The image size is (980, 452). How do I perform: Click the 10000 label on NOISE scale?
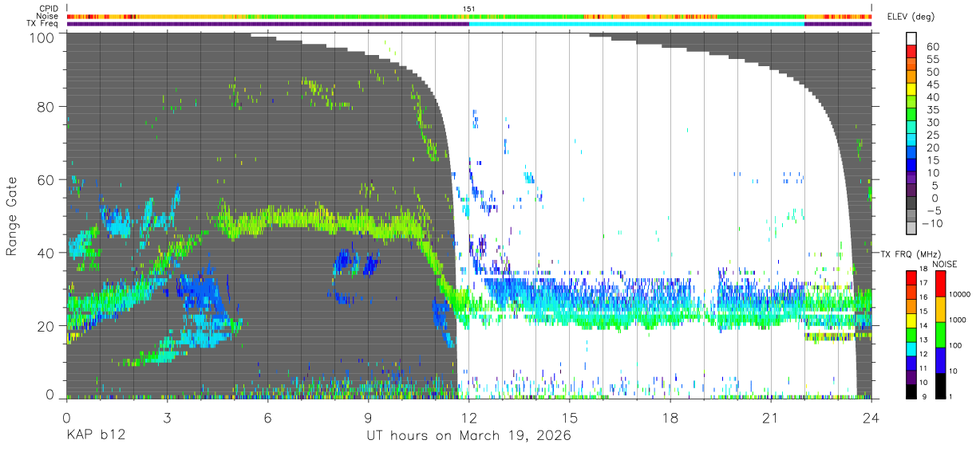(958, 294)
